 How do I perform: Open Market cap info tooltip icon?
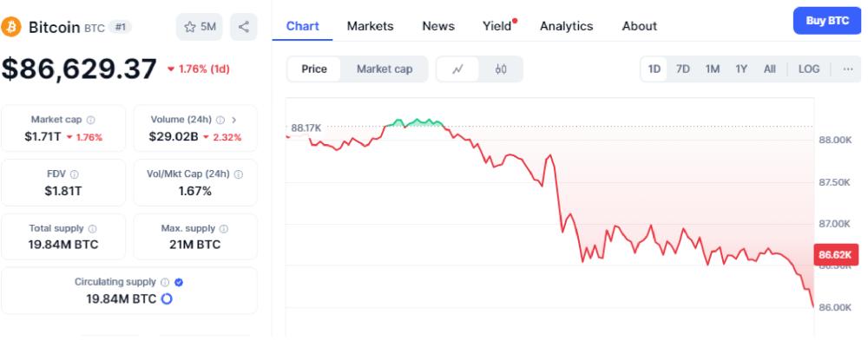[x=91, y=120]
